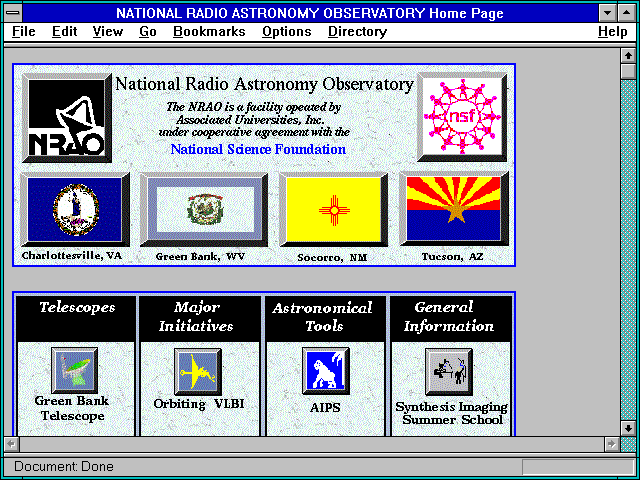Select the Virginia flag for Charlottesville
Screen dimensions: 640x480
click(x=75, y=209)
